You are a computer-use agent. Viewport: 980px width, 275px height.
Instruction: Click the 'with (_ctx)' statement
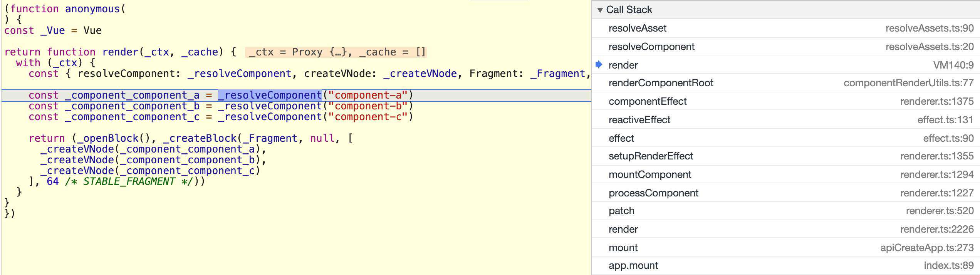pyautogui.click(x=49, y=63)
